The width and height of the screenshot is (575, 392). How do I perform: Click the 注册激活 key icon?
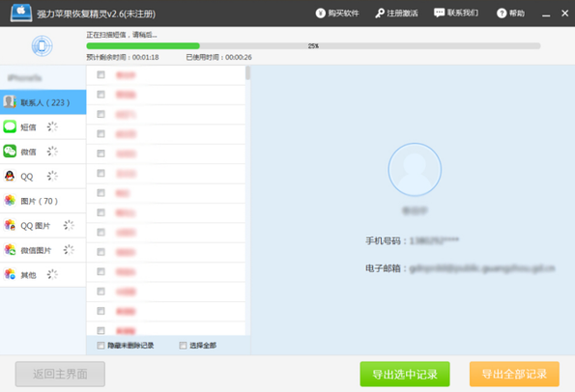(380, 14)
